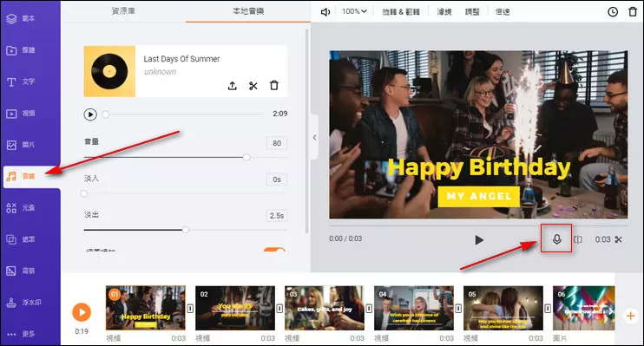The width and height of the screenshot is (644, 346).
Task: Add transition between scene 03 and 04
Action: [369, 308]
